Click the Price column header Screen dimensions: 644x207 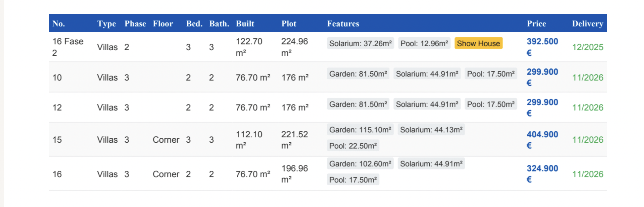536,24
